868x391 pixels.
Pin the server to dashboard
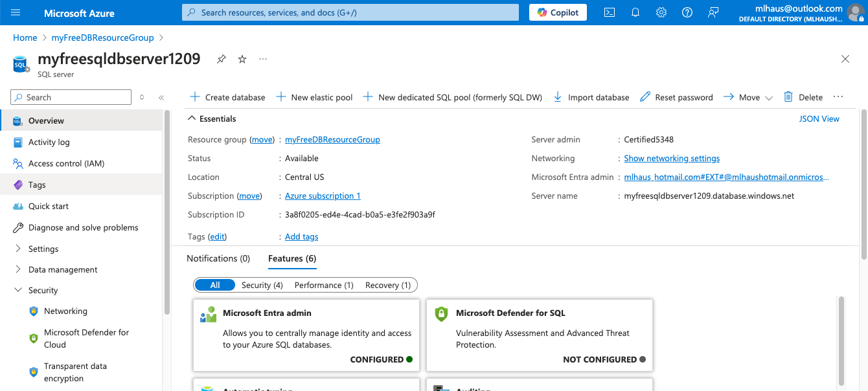coord(222,59)
